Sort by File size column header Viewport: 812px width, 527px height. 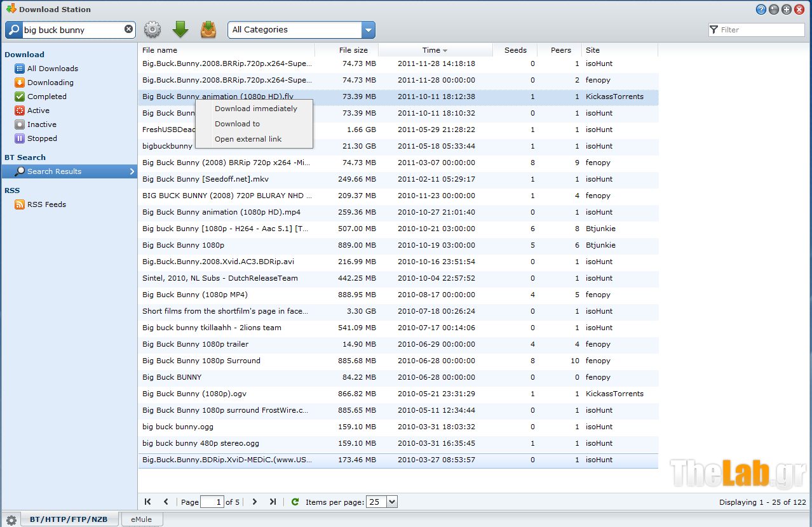point(347,50)
